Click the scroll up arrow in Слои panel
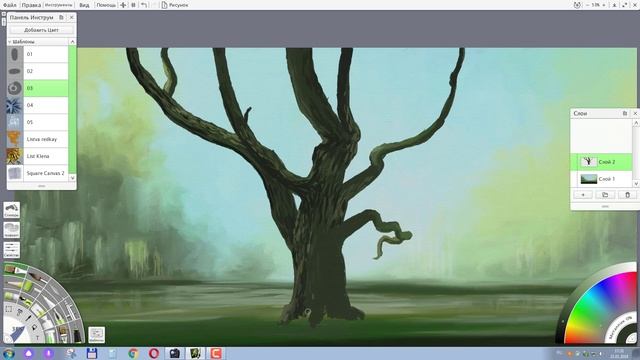 pos(636,123)
